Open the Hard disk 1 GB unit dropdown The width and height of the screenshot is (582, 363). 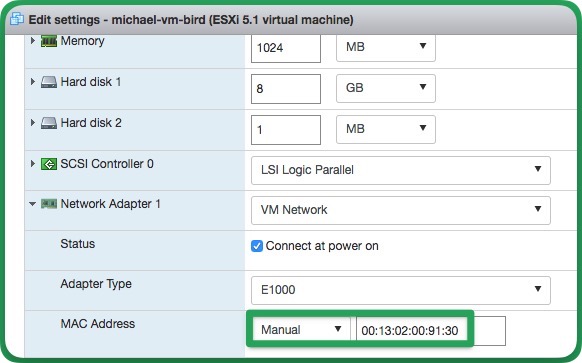pyautogui.click(x=386, y=88)
